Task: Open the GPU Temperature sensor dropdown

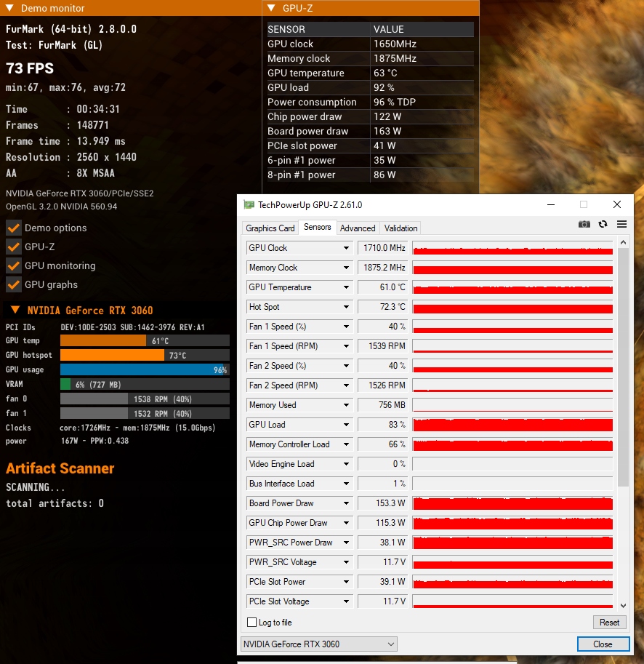Action: (x=346, y=287)
